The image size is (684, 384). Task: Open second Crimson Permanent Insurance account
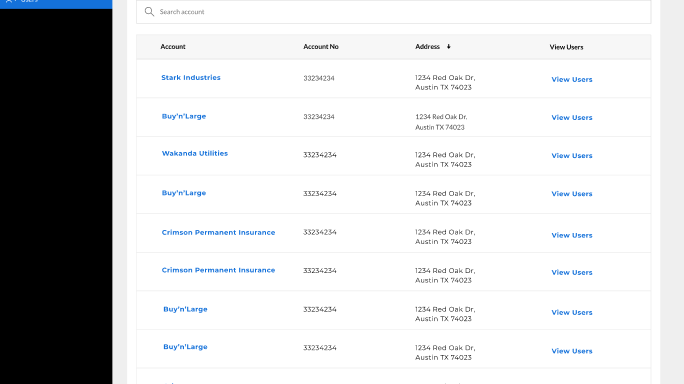pyautogui.click(x=218, y=270)
